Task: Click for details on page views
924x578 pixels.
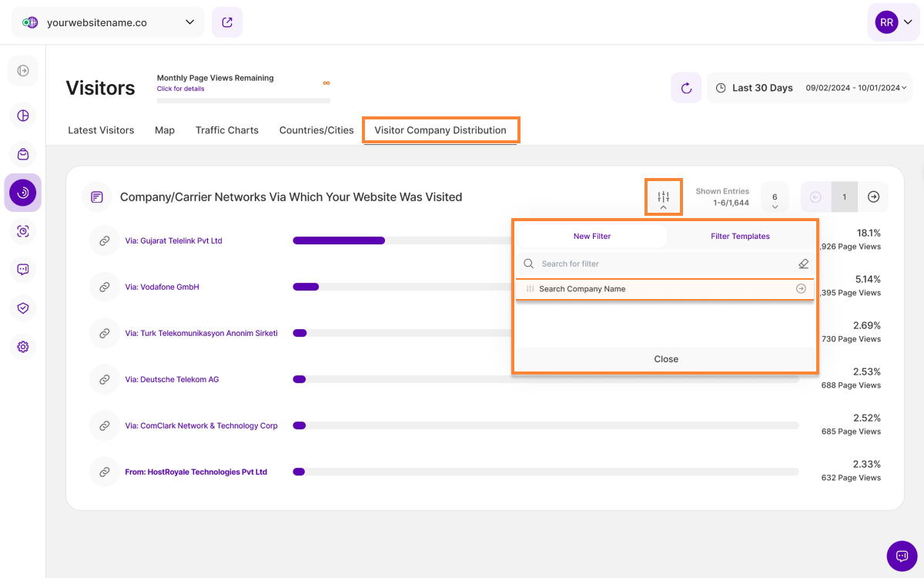Action: [181, 89]
